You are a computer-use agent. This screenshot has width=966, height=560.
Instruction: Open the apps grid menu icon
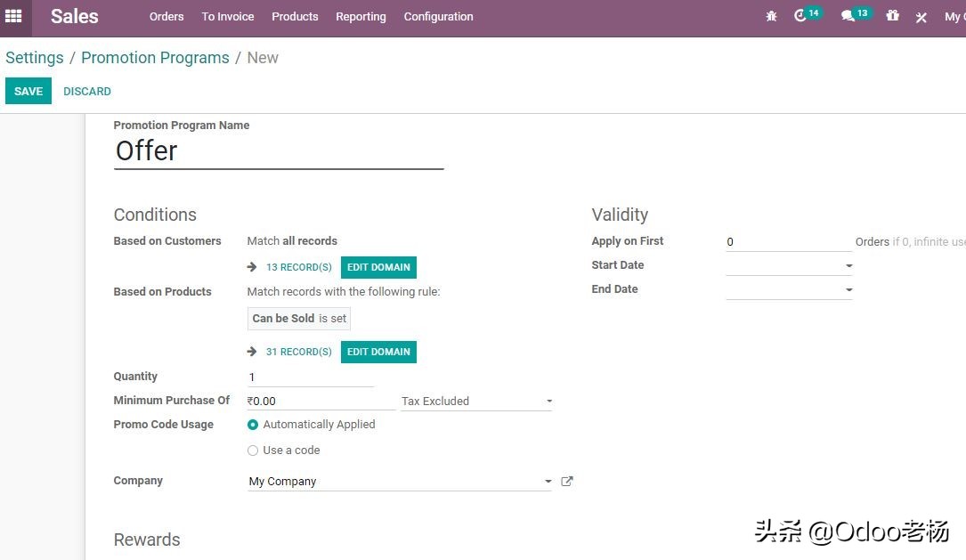coord(13,16)
